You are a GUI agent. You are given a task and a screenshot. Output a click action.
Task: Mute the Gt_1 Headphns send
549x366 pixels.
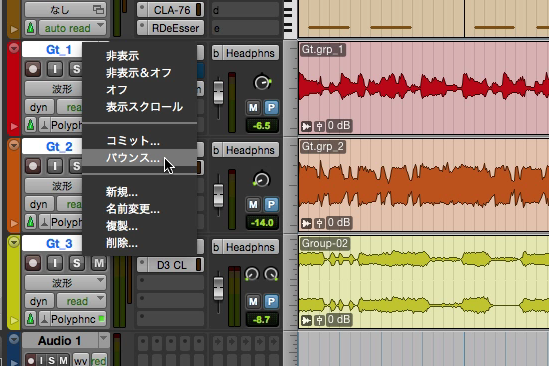253,108
